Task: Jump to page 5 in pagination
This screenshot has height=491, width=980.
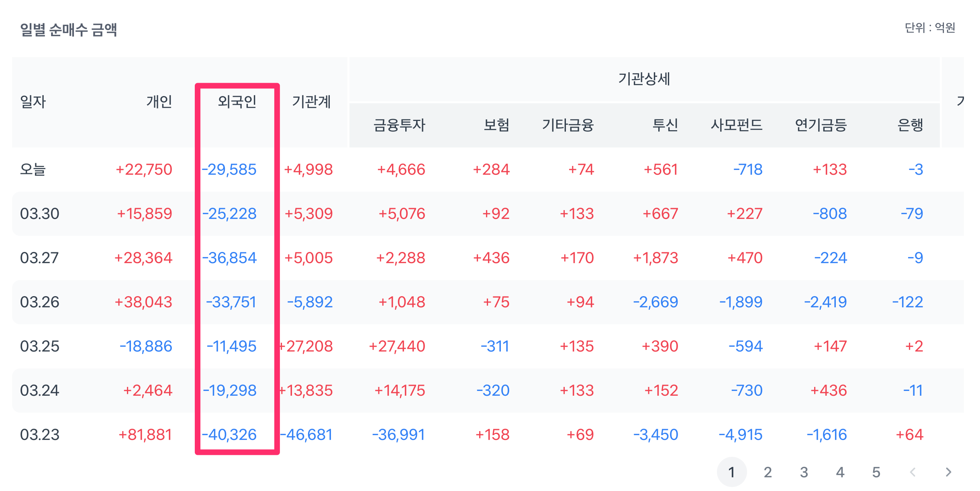Action: 876,472
